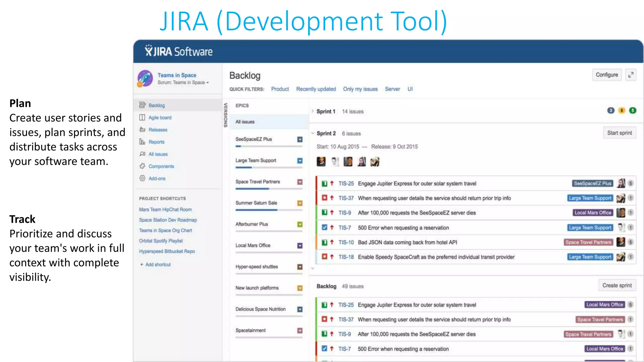Open the Afterburner Plus epic dropdown arrow
Viewport: 644px width, 362px height.
coord(300,224)
